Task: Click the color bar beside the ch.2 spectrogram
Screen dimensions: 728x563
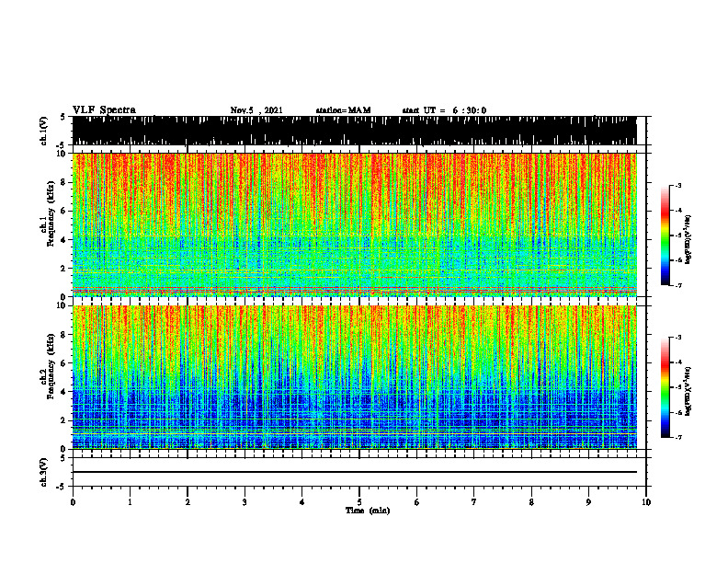Action: coord(665,387)
